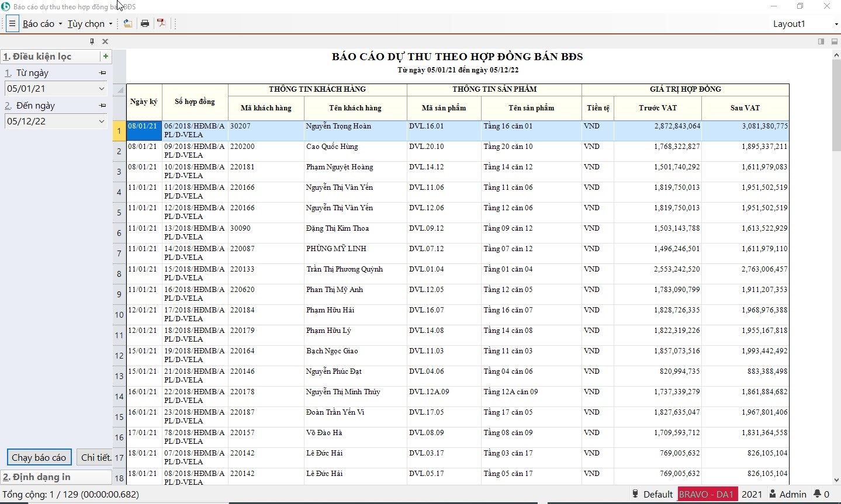Collapse the Điều kiện lọc section
Screen dimensions: 841x504
coord(50,57)
